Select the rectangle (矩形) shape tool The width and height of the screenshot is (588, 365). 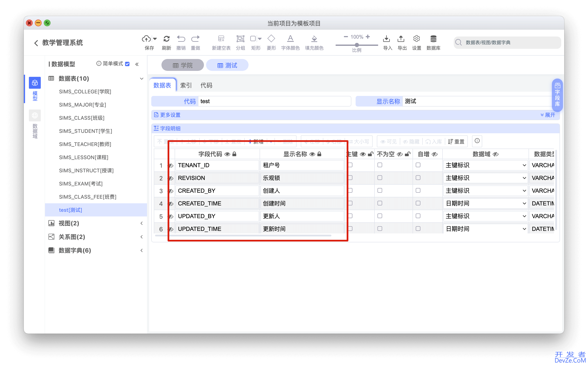click(253, 39)
